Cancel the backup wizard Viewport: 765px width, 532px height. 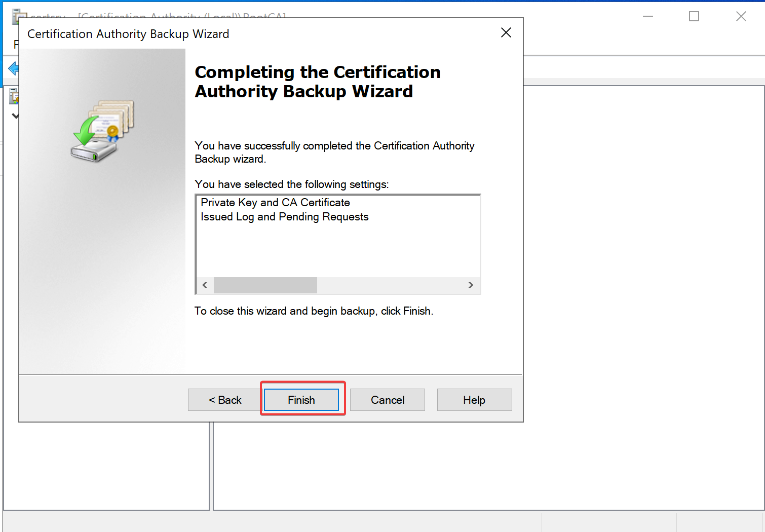tap(387, 400)
